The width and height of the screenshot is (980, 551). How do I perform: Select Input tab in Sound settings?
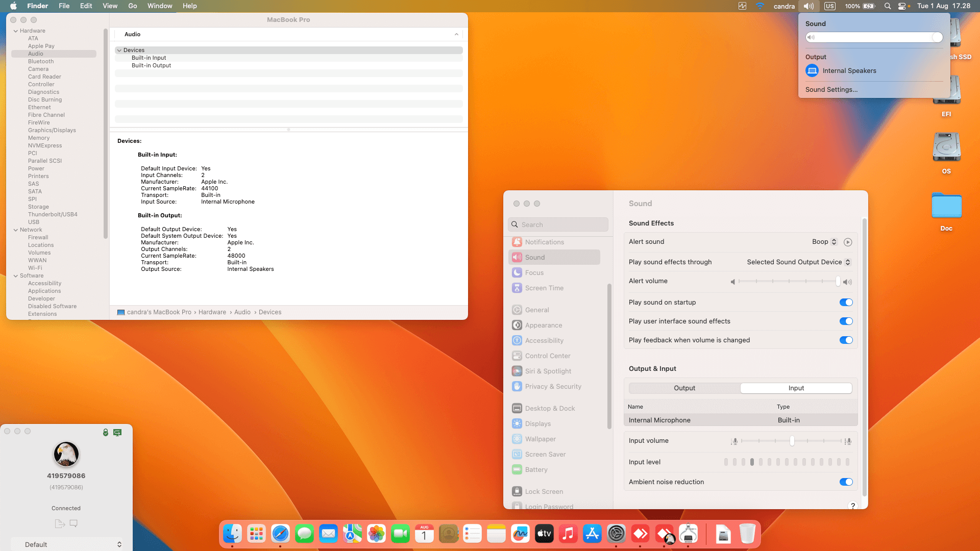(796, 388)
